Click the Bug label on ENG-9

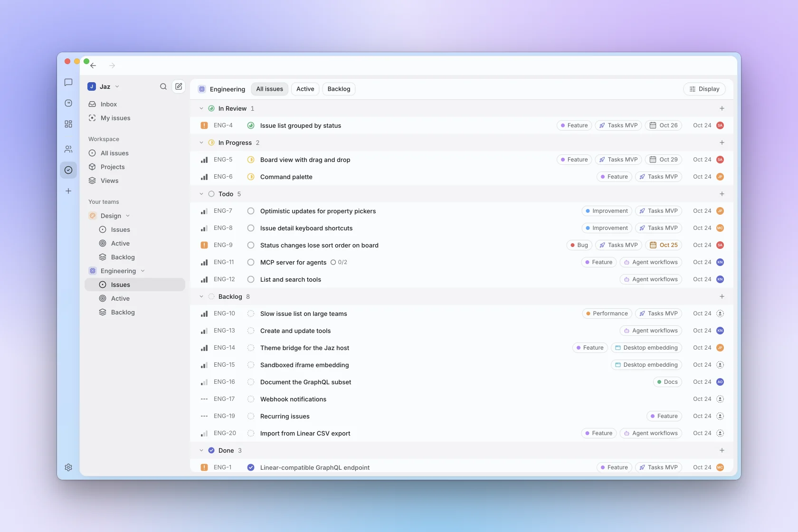(579, 245)
